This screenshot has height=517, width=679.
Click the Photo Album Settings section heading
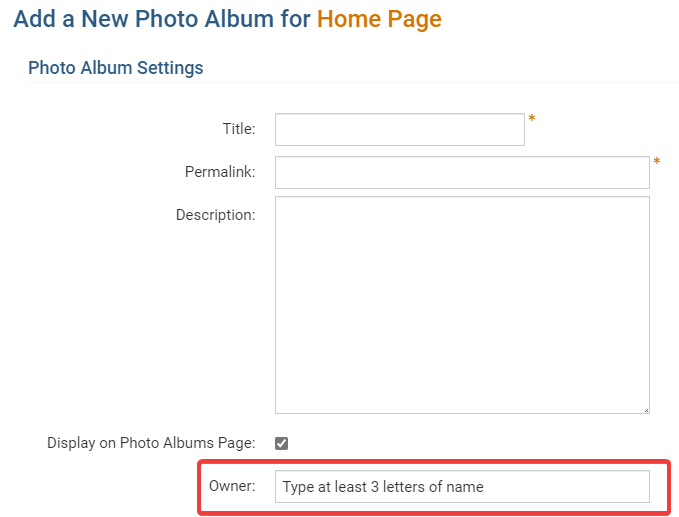[115, 68]
